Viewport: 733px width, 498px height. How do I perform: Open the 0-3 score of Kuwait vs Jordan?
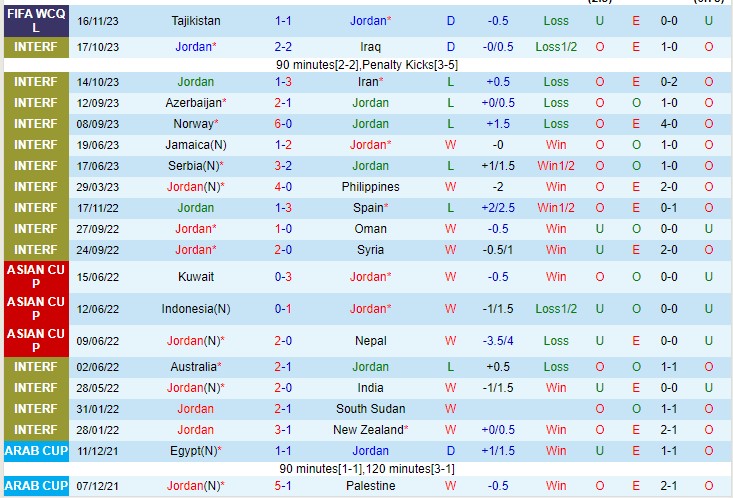click(x=283, y=277)
